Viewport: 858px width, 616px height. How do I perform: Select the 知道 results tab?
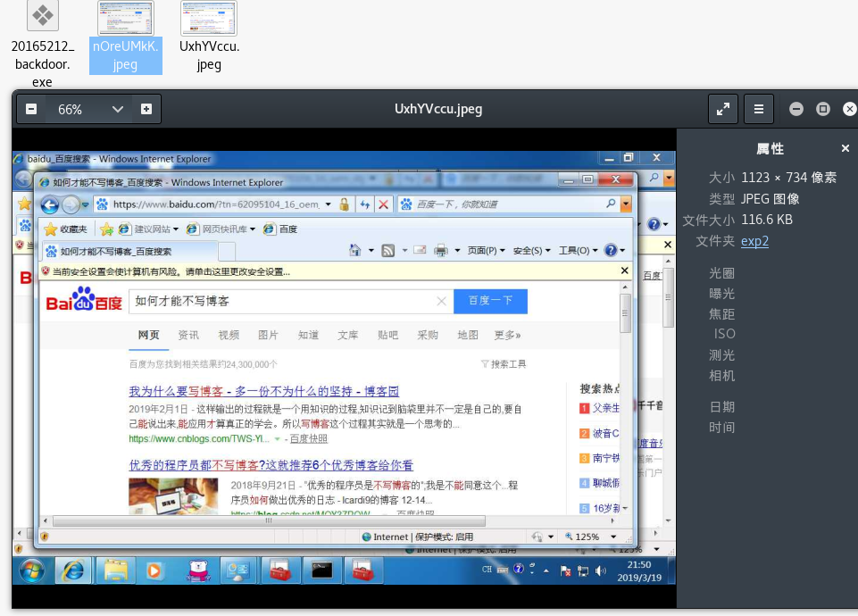tap(308, 336)
